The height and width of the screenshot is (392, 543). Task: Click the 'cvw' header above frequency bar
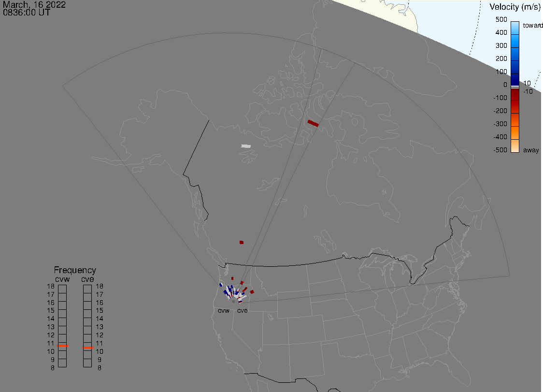[62, 279]
